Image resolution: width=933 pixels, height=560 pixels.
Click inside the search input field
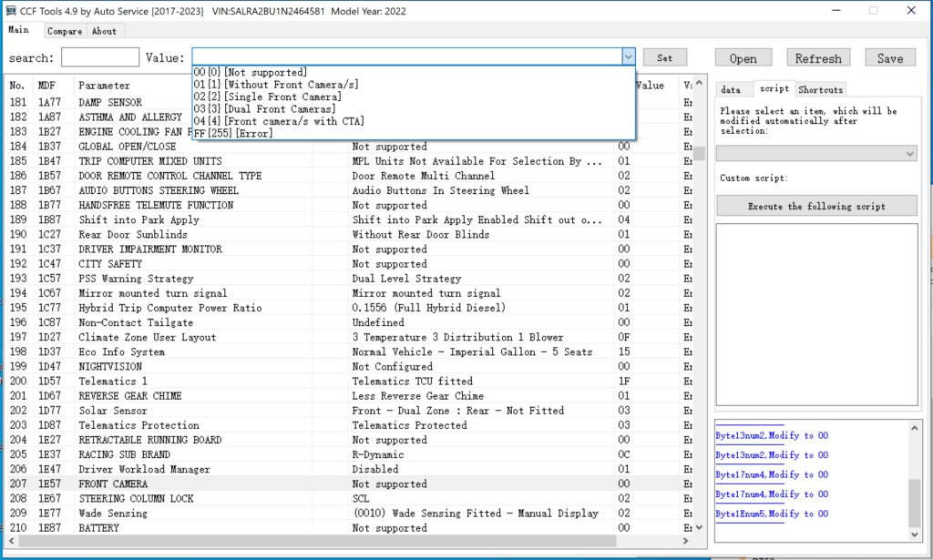(x=99, y=56)
